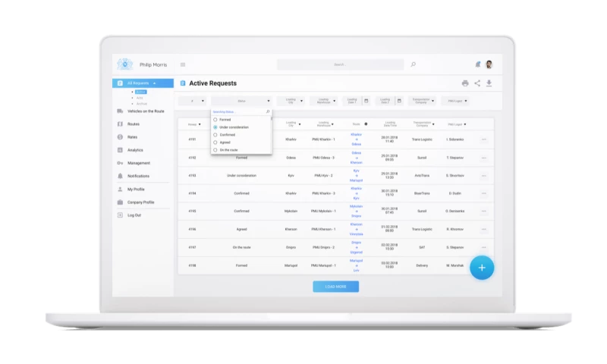Open more options for request 4196
Screen dimensions: 607x364
tap(483, 229)
